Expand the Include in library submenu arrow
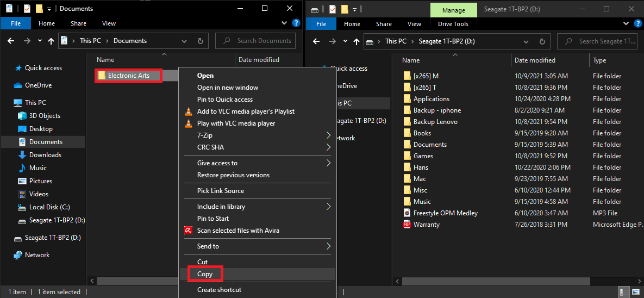 [328, 206]
